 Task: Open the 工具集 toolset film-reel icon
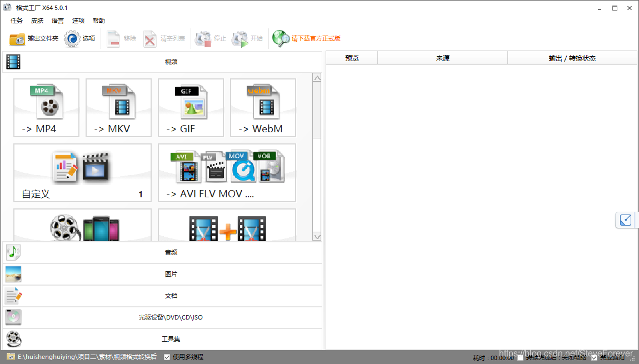click(13, 339)
